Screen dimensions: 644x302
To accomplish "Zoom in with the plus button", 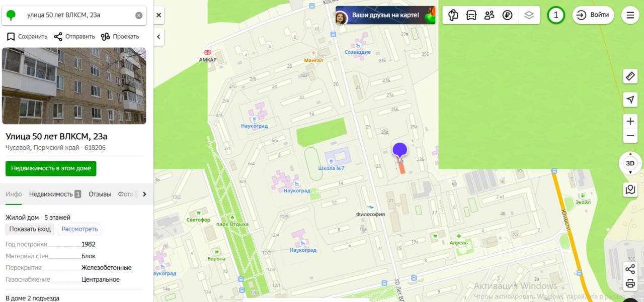I will coord(630,121).
